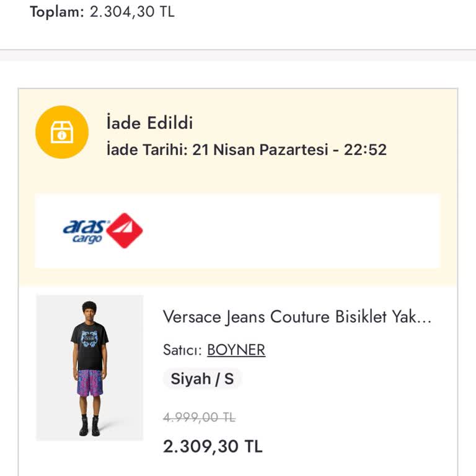The height and width of the screenshot is (476, 476).
Task: Click the 2.309,30 TL discounted price
Action: pos(213,446)
